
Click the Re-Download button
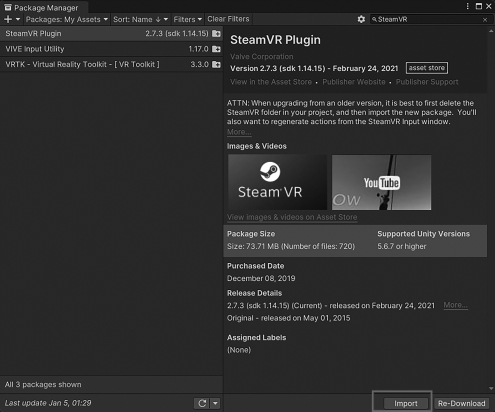[x=462, y=403]
